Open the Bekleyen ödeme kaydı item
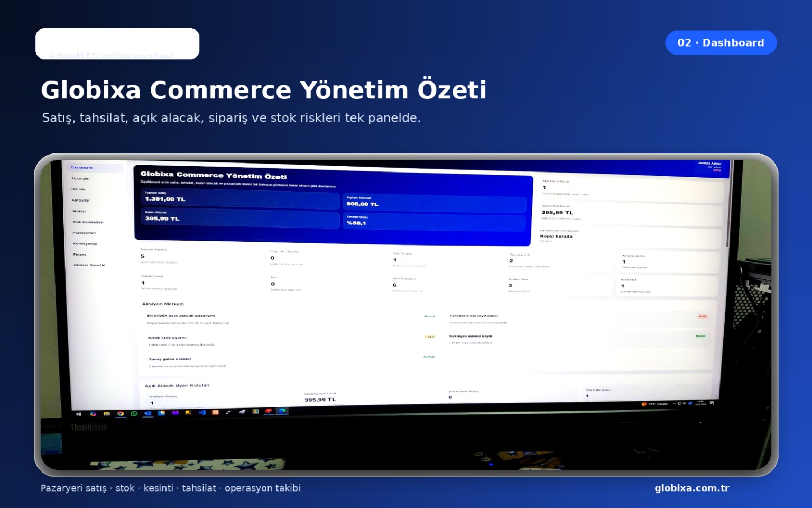The image size is (812, 508). tap(577, 339)
